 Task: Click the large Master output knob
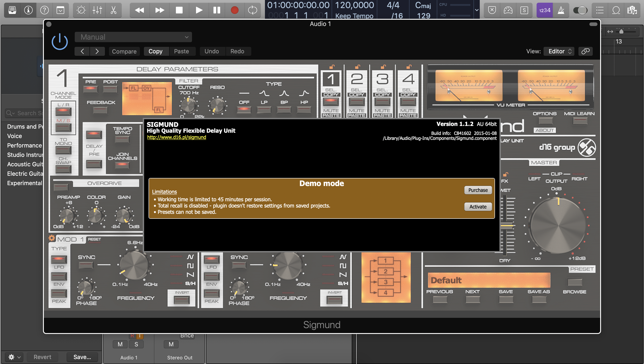point(558,225)
